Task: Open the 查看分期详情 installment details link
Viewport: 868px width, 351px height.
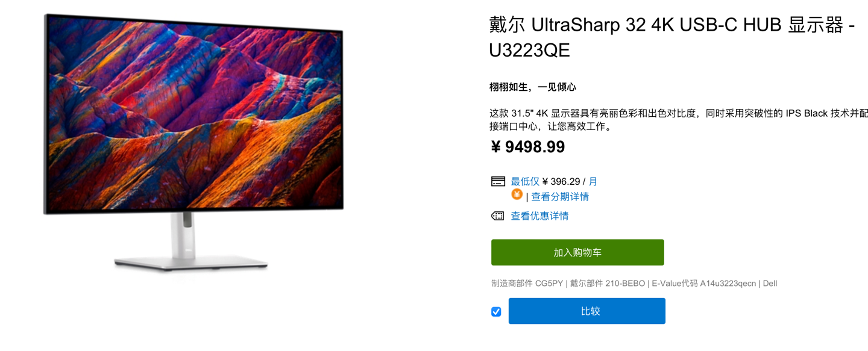Action: tap(560, 197)
